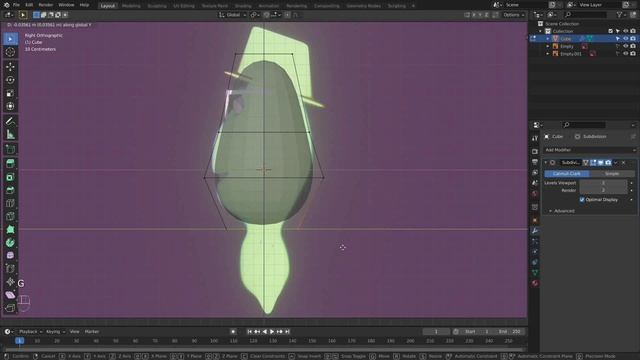The height and width of the screenshot is (360, 640).
Task: Expand the Empty.001 tree item
Action: (x=548, y=54)
